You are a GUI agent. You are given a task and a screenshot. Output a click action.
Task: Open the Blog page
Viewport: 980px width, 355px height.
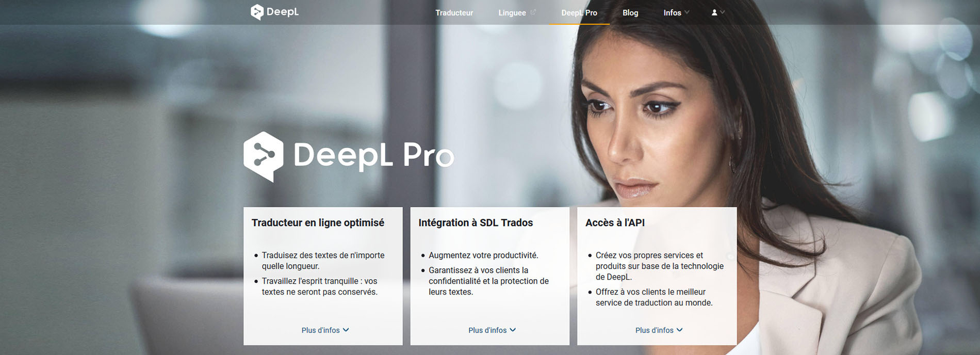coord(630,13)
